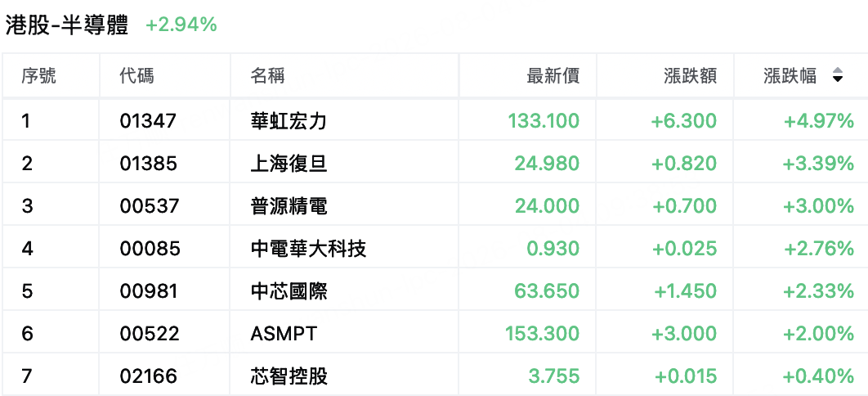Click the 最新價 column header

pyautogui.click(x=553, y=76)
